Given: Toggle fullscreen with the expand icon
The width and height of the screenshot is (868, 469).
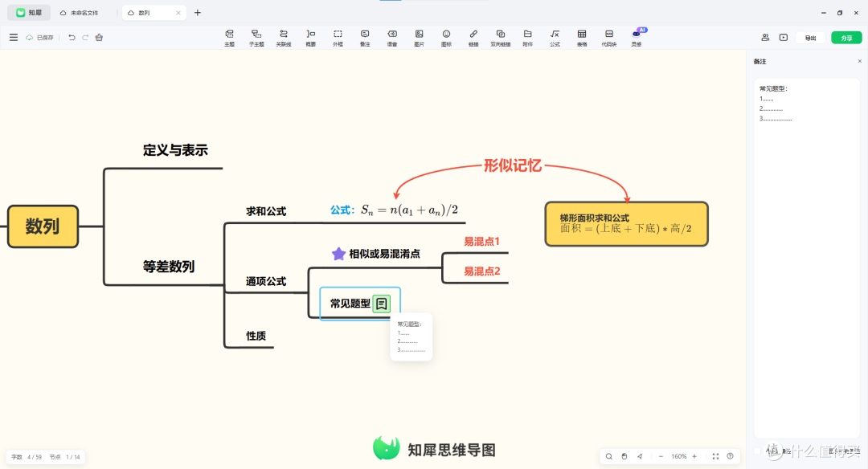Looking at the screenshot, I should click(x=715, y=456).
